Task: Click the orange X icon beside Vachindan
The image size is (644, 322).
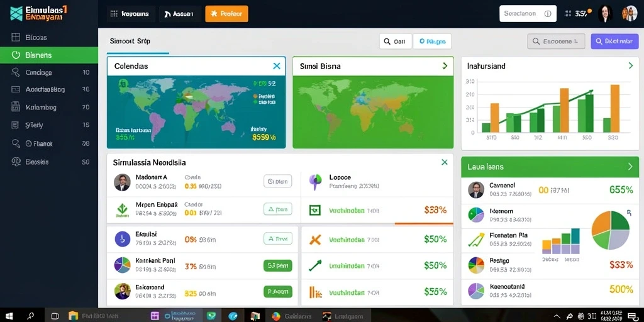Action: 315,240
